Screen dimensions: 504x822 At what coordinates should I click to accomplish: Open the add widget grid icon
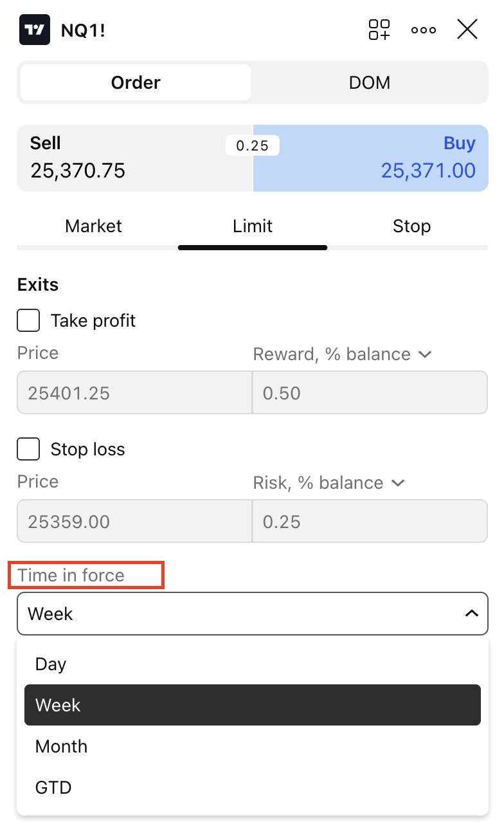pos(379,30)
